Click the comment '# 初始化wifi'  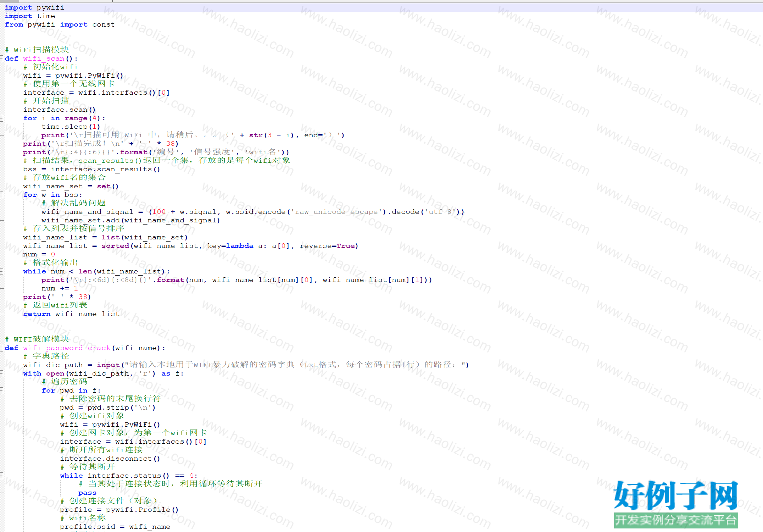[x=51, y=67]
